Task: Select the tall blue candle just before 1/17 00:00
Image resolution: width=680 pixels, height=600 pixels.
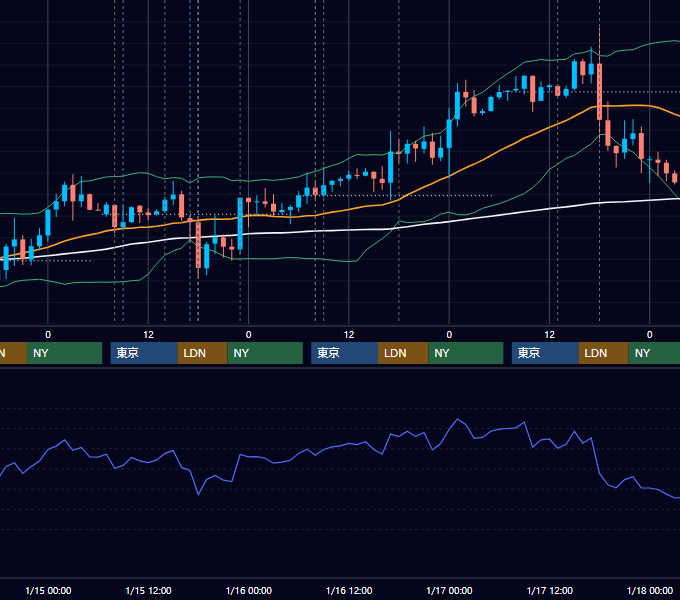Action: click(449, 134)
